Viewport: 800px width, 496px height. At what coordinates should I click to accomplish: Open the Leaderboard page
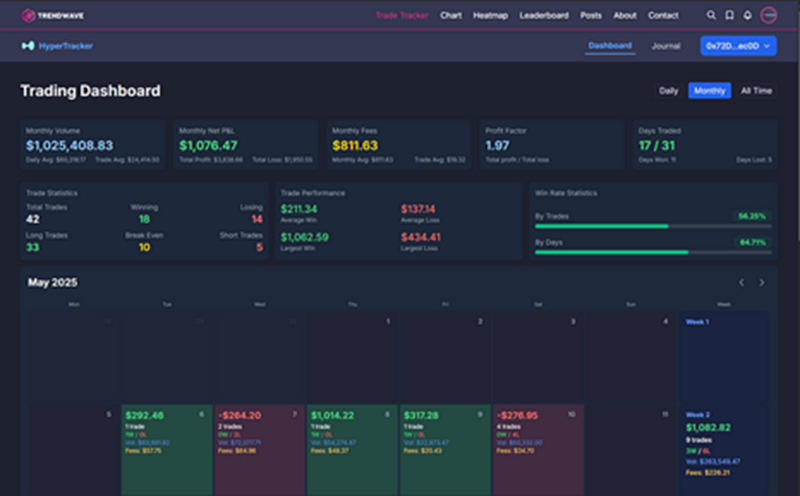(x=544, y=15)
